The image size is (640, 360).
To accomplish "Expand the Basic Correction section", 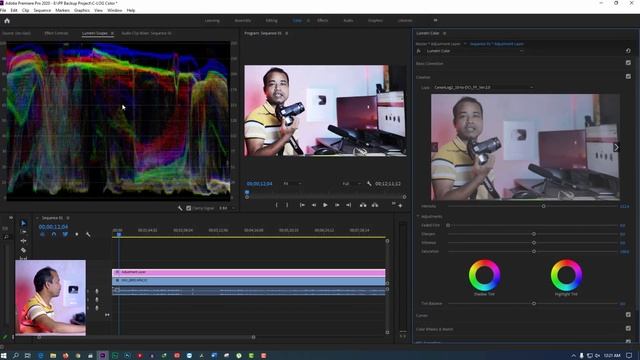I will pyautogui.click(x=429, y=63).
